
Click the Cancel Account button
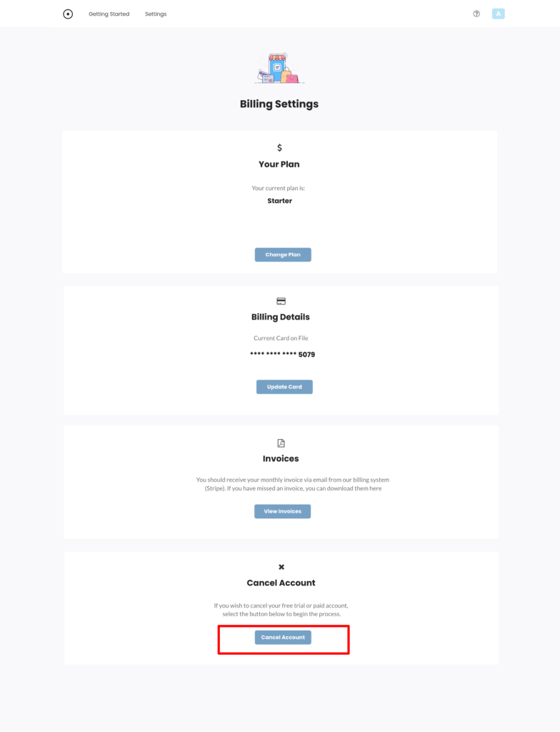point(283,638)
